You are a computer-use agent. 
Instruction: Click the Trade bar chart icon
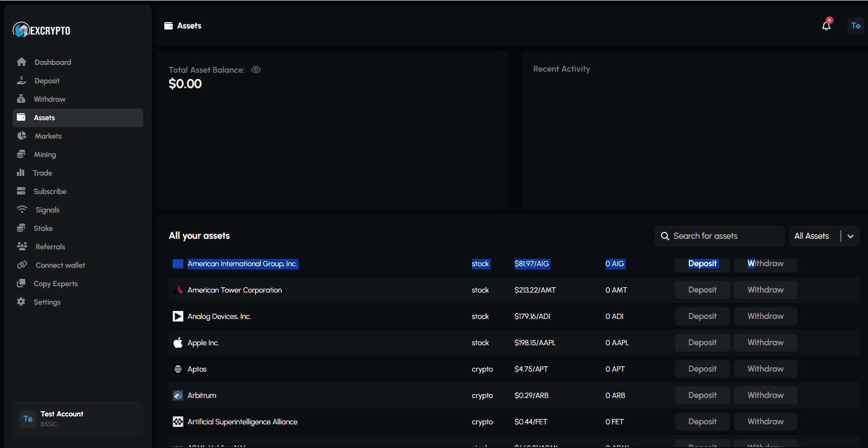pos(21,172)
